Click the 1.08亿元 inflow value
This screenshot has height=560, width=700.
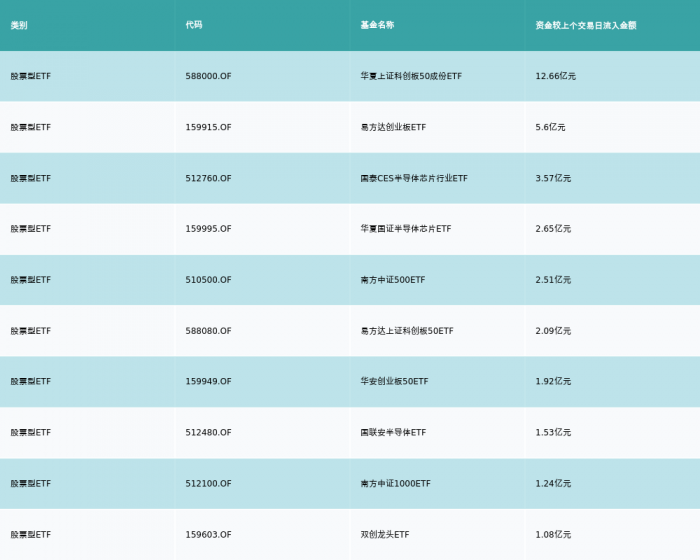[553, 535]
